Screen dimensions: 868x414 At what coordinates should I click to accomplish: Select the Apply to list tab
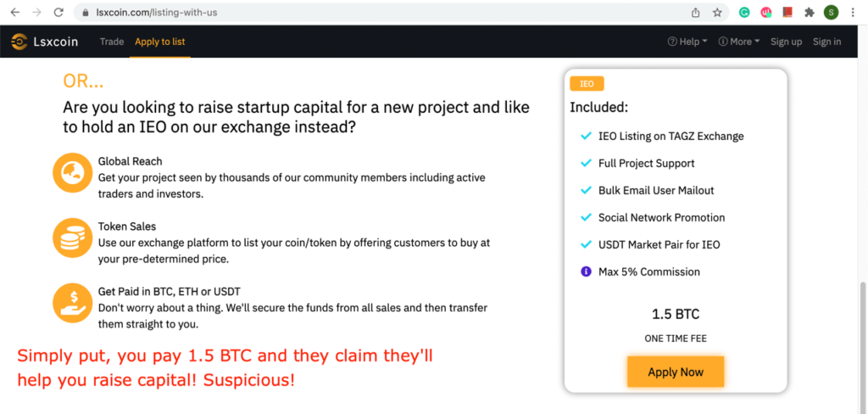[x=160, y=42]
